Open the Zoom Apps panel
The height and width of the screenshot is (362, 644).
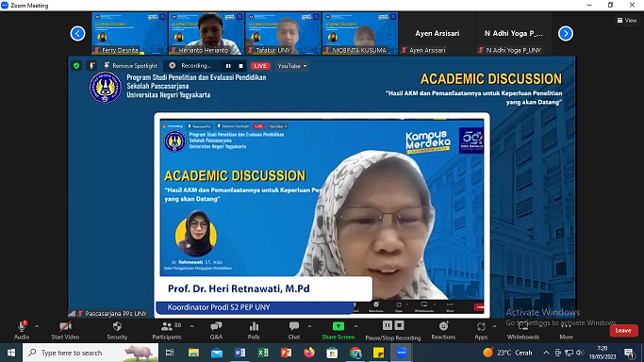coord(481,330)
